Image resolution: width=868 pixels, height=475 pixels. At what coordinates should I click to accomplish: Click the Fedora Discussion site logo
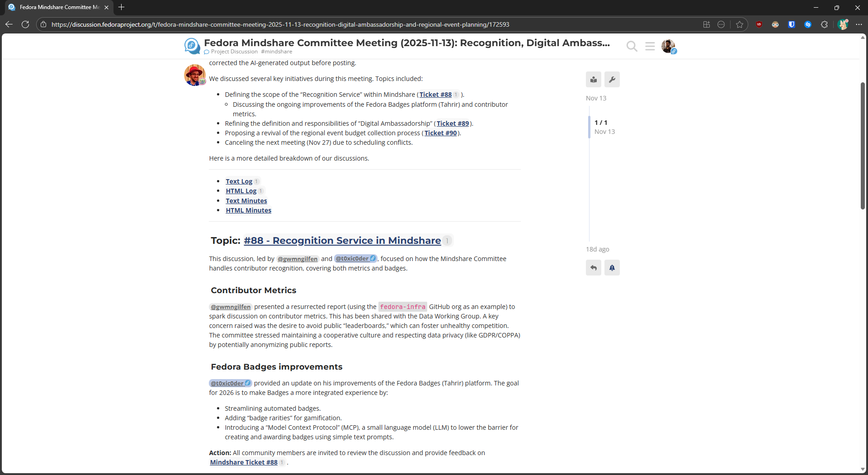(192, 46)
